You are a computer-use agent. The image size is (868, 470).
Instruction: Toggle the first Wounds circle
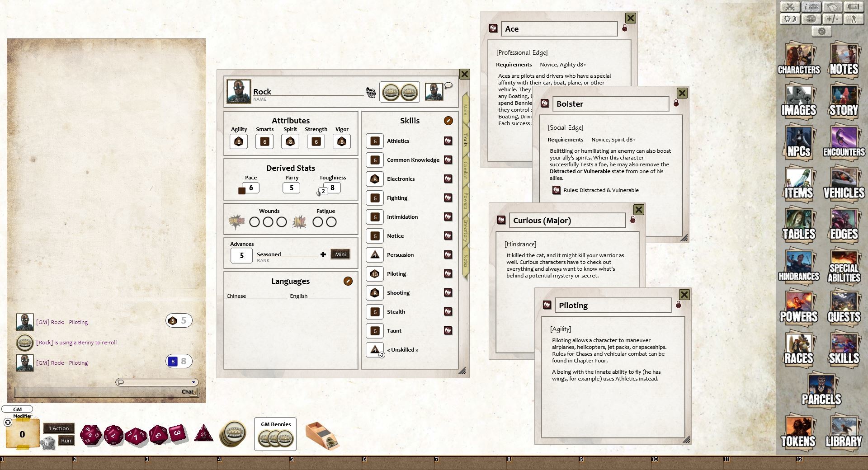(255, 222)
